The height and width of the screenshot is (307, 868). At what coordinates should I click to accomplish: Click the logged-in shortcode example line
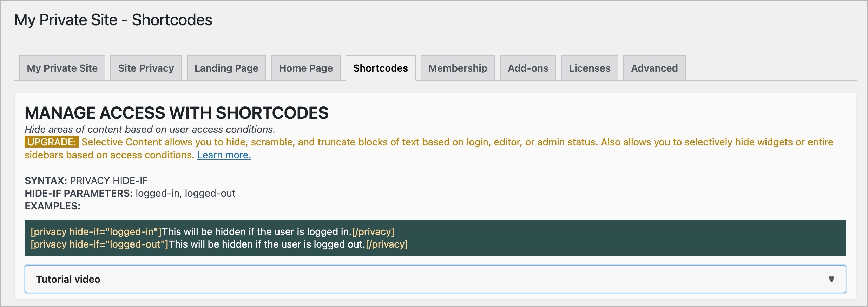pos(212,232)
